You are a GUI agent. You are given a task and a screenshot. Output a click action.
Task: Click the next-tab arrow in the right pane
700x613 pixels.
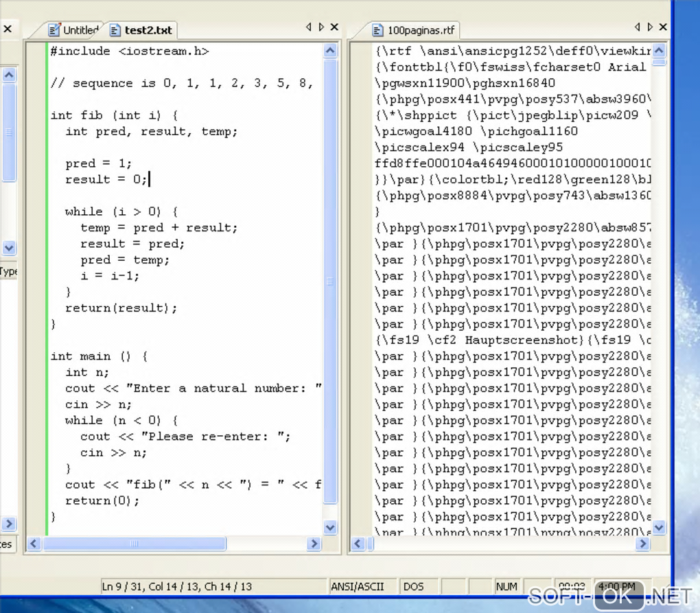click(x=650, y=27)
